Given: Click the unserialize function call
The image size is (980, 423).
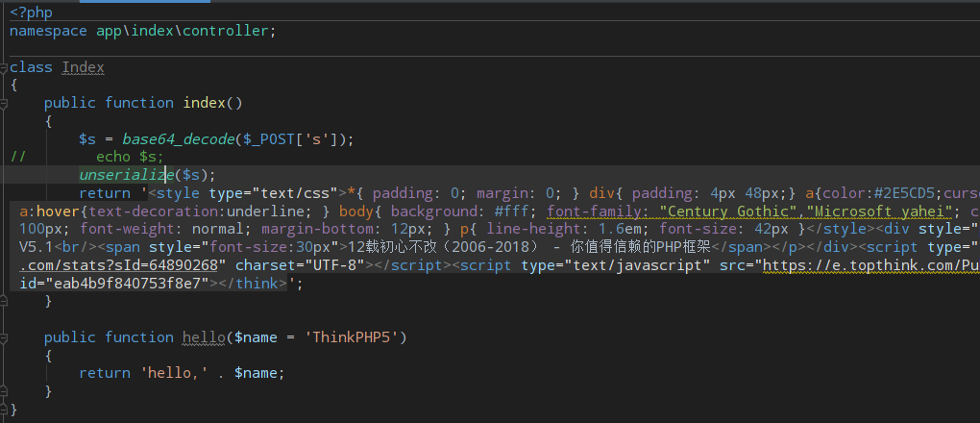Looking at the screenshot, I should (126, 175).
